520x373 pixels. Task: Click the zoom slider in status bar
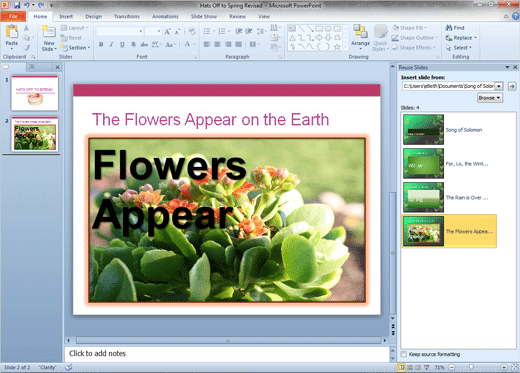pos(471,367)
